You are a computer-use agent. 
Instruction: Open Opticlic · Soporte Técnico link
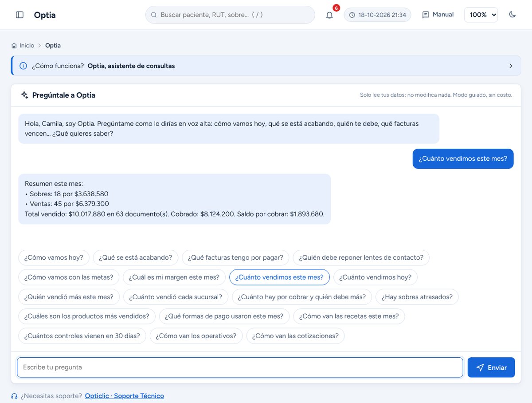tap(124, 396)
